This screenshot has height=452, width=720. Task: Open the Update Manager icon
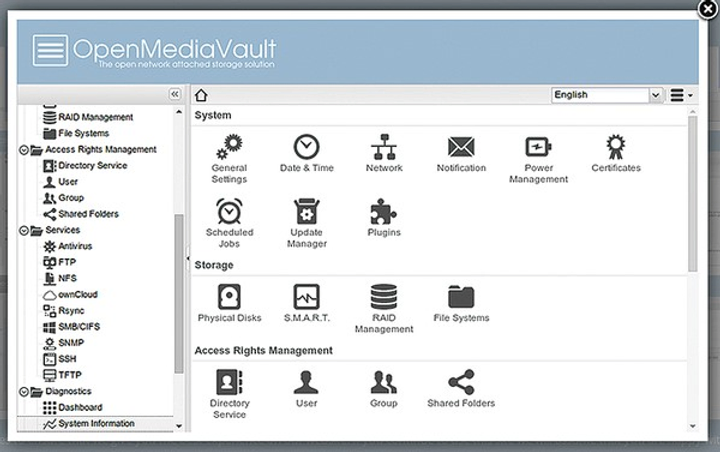coord(306,223)
